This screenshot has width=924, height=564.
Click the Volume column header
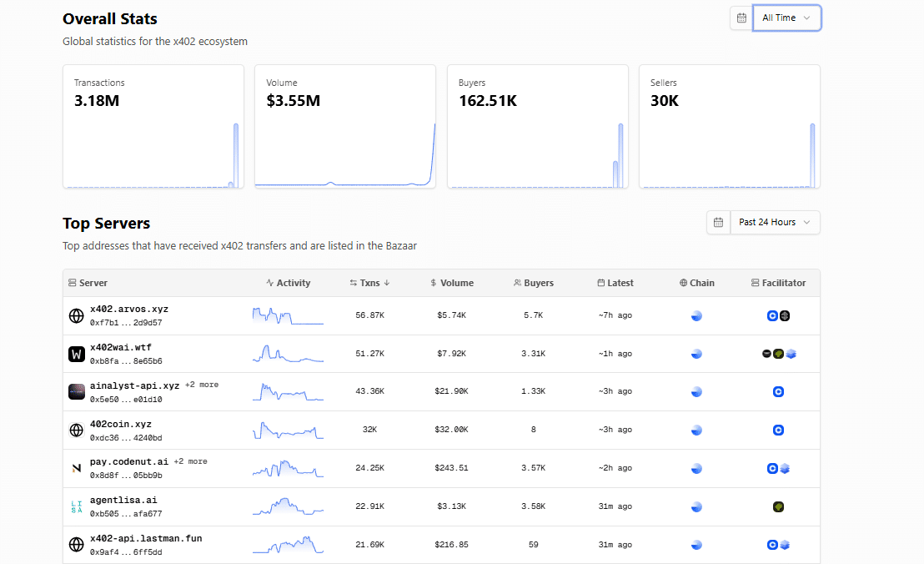point(452,283)
